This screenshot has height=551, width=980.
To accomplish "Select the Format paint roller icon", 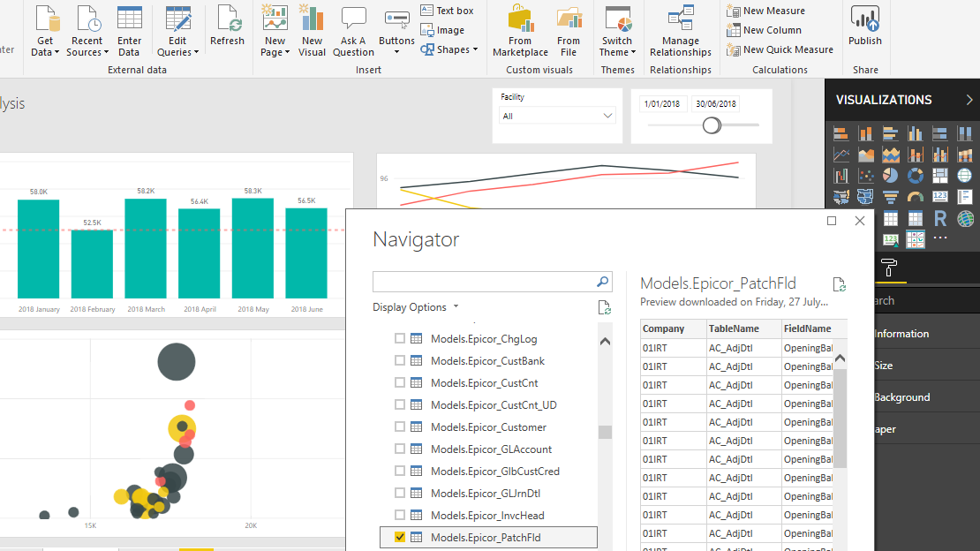I will pos(888,269).
